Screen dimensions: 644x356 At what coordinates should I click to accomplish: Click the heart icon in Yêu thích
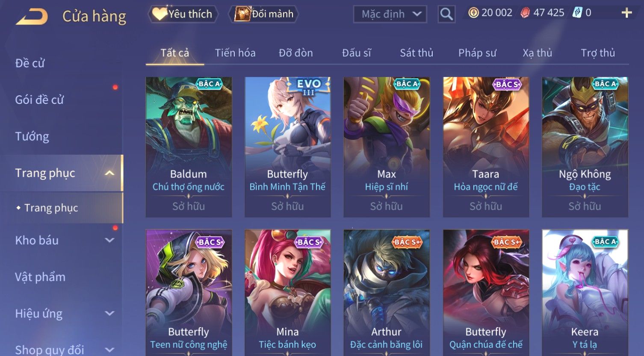pyautogui.click(x=159, y=14)
